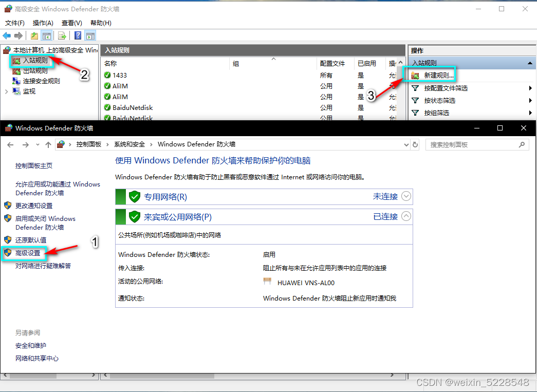Click the 所有 cell in the 1433 row
Image resolution: width=537 pixels, height=392 pixels.
coord(326,76)
